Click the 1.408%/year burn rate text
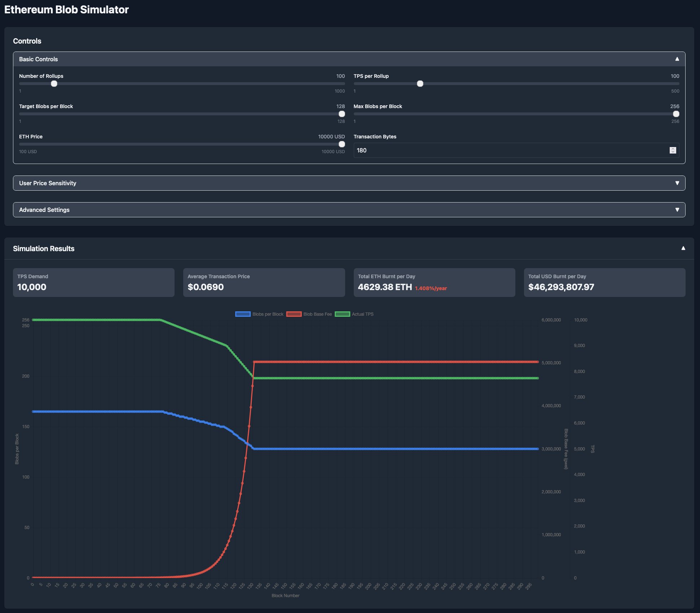The image size is (700, 613). click(431, 288)
